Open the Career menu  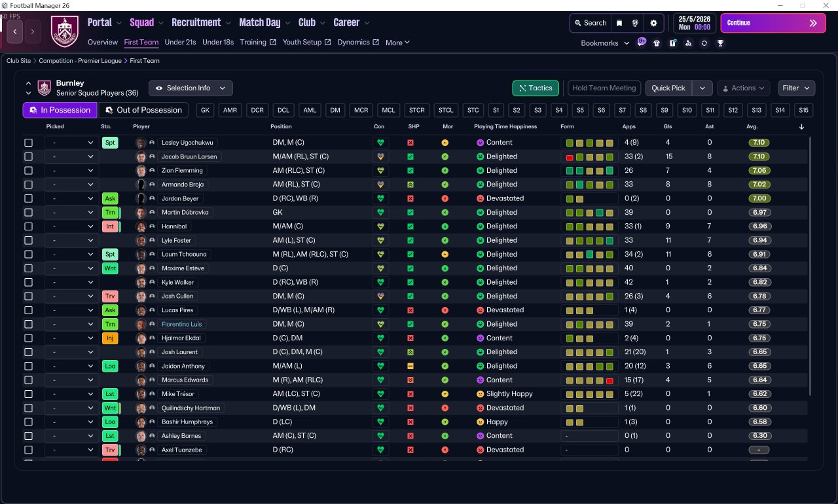[x=352, y=23]
